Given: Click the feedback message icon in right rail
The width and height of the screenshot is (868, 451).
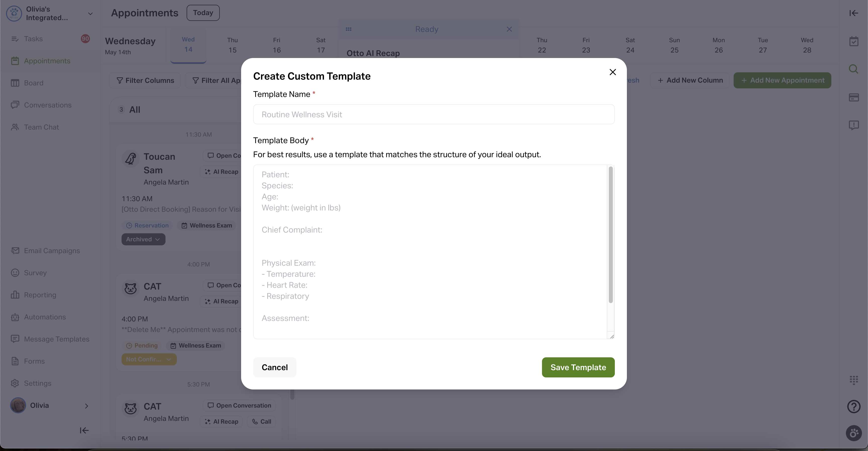Looking at the screenshot, I should (853, 125).
